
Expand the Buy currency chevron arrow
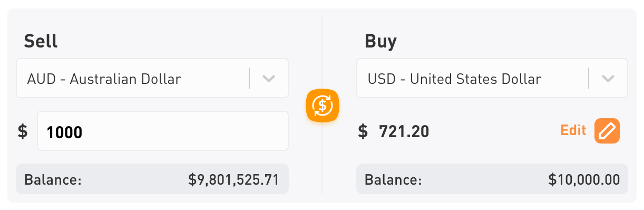[608, 79]
